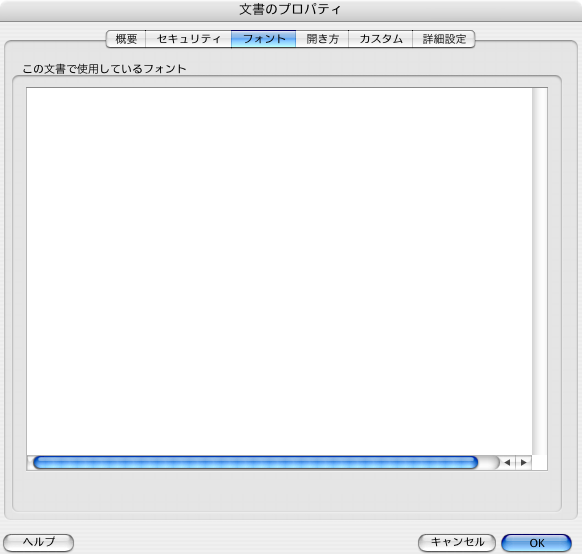Click scrollbar track left of the blue thumb

point(30,462)
